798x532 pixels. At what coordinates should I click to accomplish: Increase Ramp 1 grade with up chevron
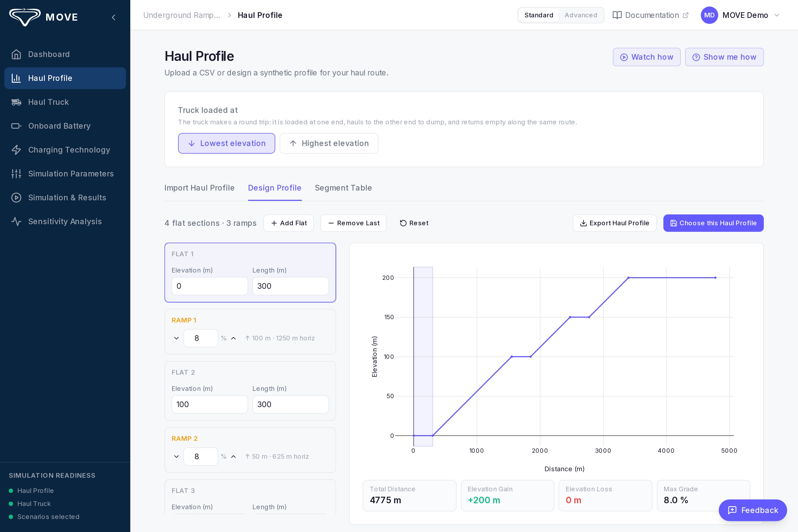pos(233,338)
